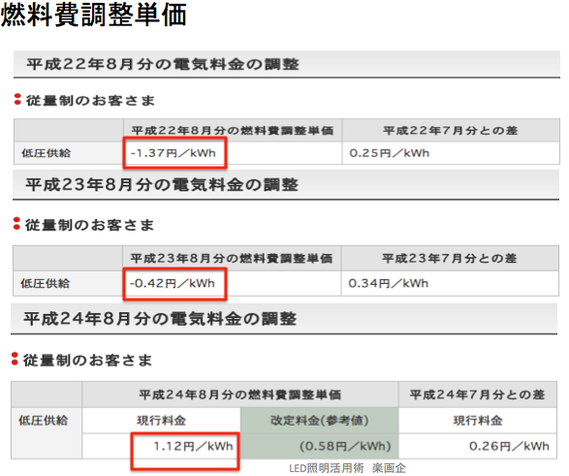The image size is (569, 476).
Task: Click the page title 燃料費調整単価
Action: pos(94,15)
